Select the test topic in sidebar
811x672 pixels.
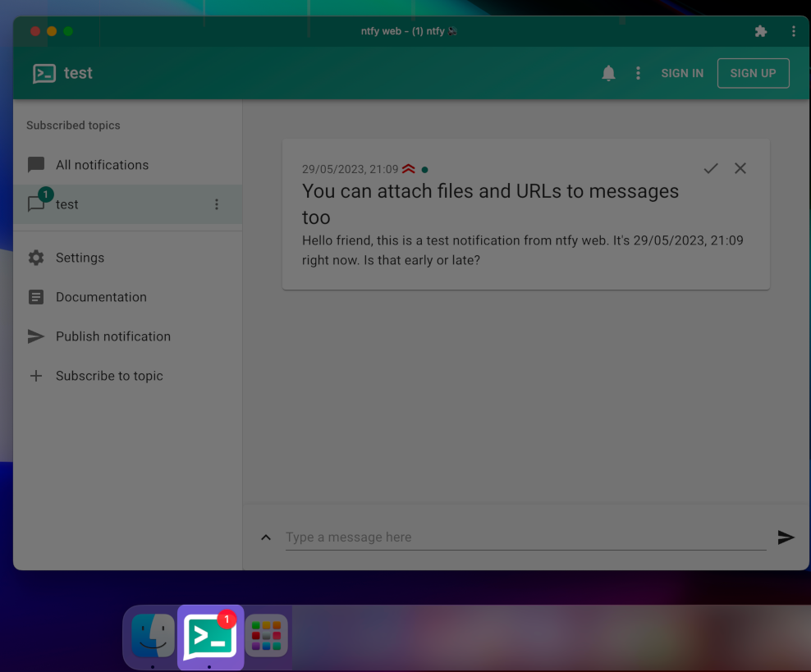[x=67, y=204]
